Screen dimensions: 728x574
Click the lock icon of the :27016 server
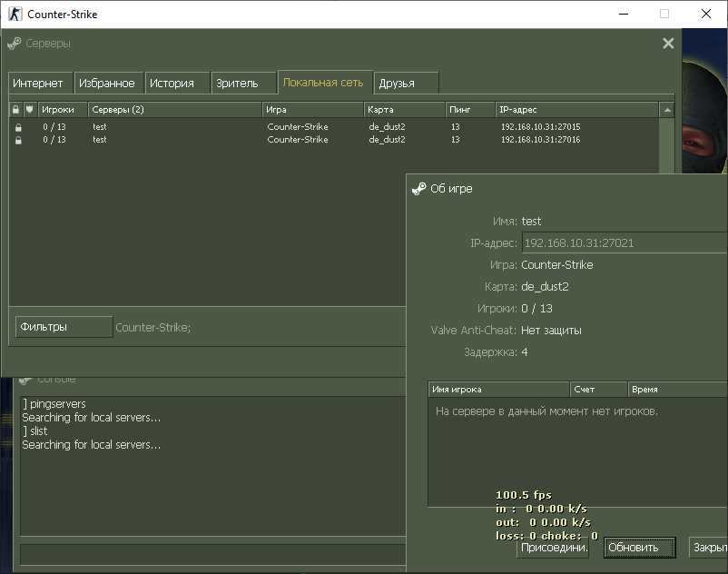(18, 140)
